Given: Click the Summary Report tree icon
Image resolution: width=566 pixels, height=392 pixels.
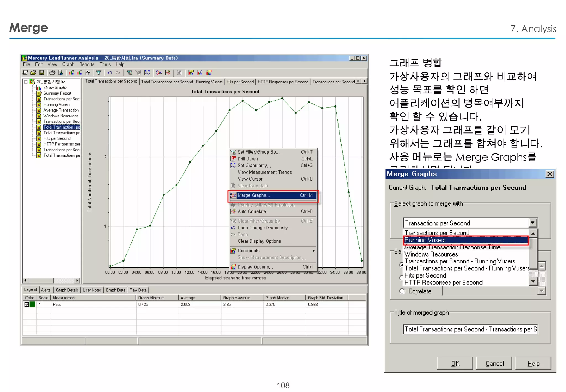Looking at the screenshot, I should [39, 93].
